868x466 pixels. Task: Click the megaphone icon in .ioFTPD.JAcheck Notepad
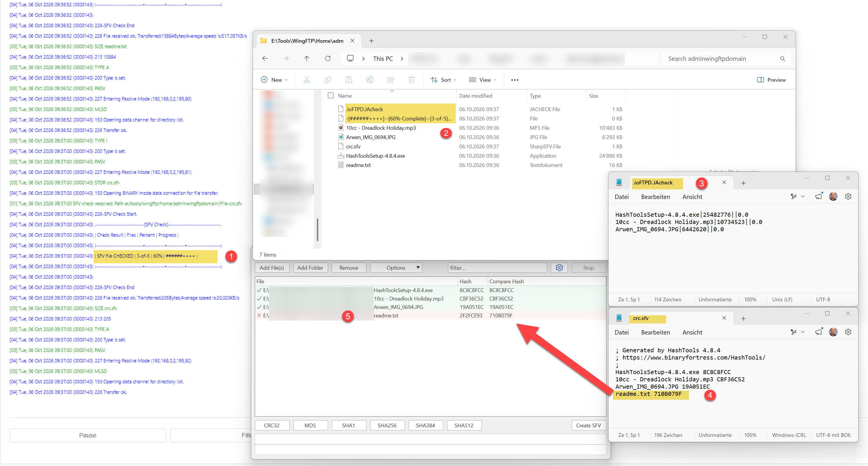pos(818,197)
